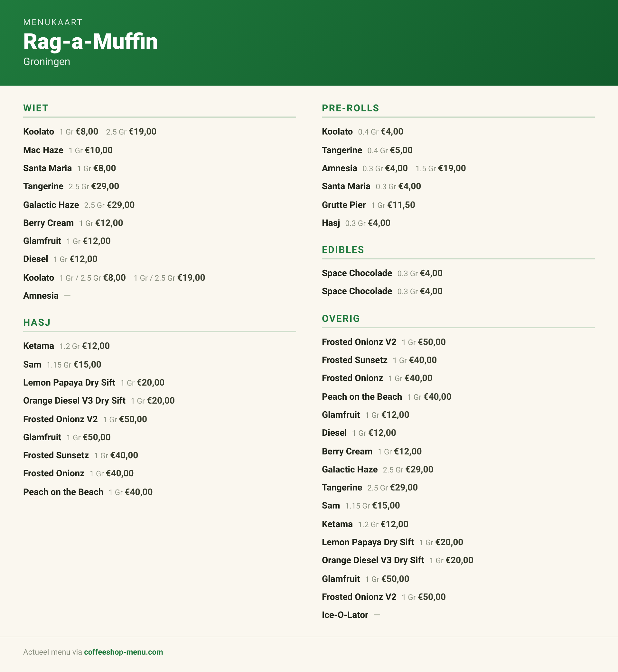Click the Ice-O-Lator item
Image resolution: width=618 pixels, height=672 pixels.
[x=345, y=615]
